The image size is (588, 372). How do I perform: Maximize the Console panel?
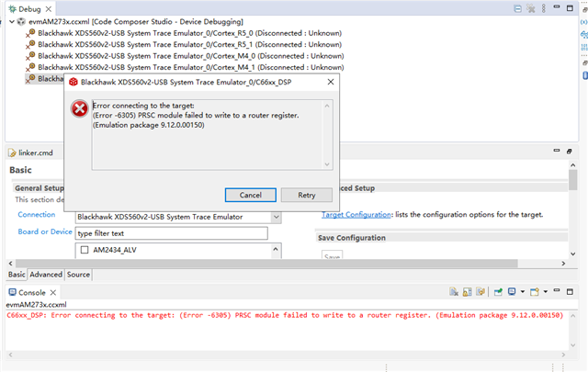coord(570,292)
